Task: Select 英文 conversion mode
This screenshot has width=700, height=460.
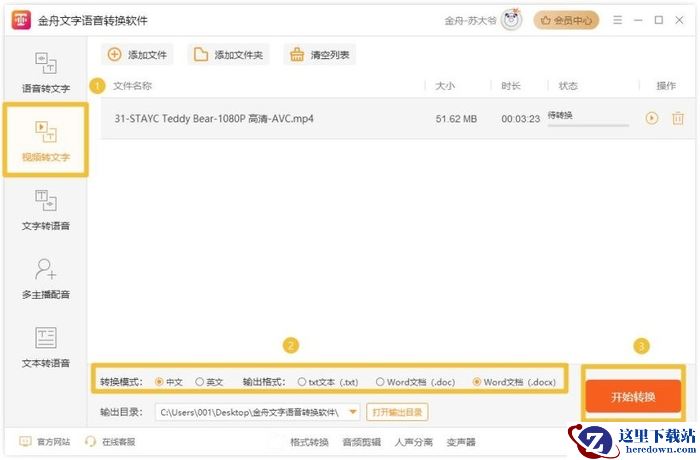Action: pos(209,382)
